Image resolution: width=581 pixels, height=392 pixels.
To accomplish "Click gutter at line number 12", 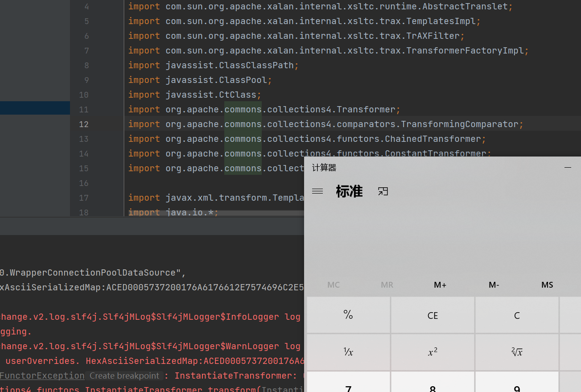I will [x=84, y=124].
